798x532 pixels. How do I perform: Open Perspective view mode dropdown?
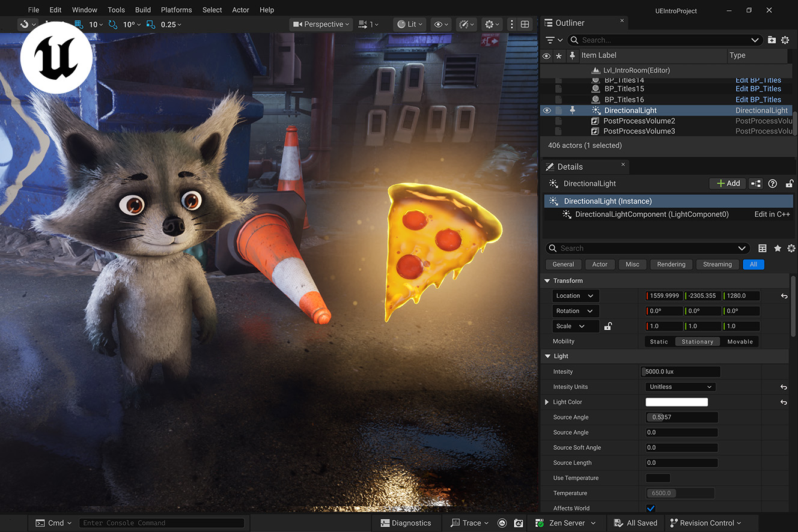(320, 25)
